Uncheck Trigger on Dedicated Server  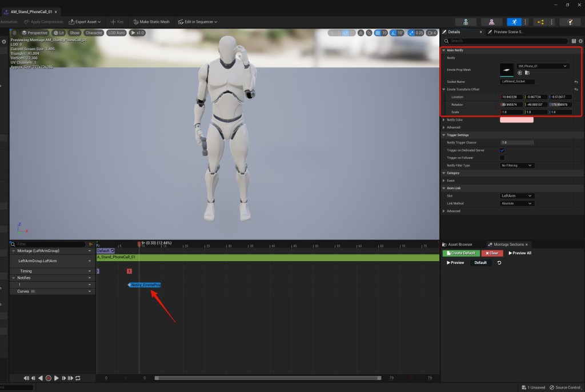point(502,150)
